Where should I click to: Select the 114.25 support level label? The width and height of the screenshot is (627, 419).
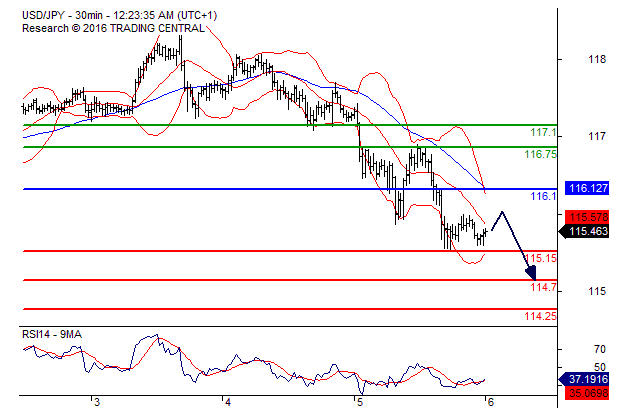click(x=540, y=316)
